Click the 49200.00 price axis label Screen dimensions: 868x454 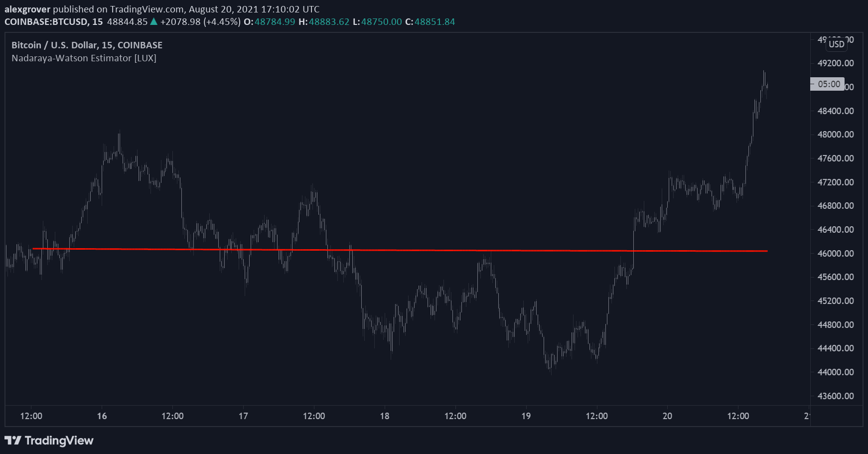click(836, 63)
